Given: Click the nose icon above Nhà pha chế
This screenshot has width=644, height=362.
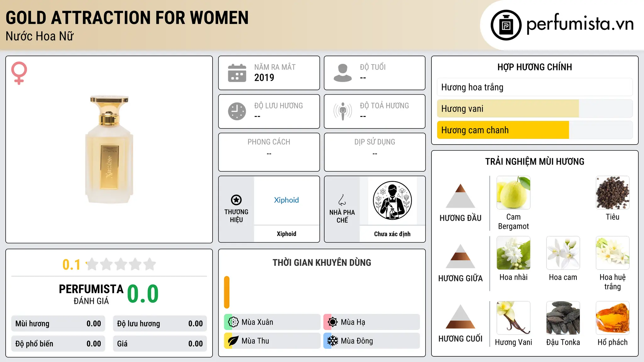Looking at the screenshot, I should (342, 200).
